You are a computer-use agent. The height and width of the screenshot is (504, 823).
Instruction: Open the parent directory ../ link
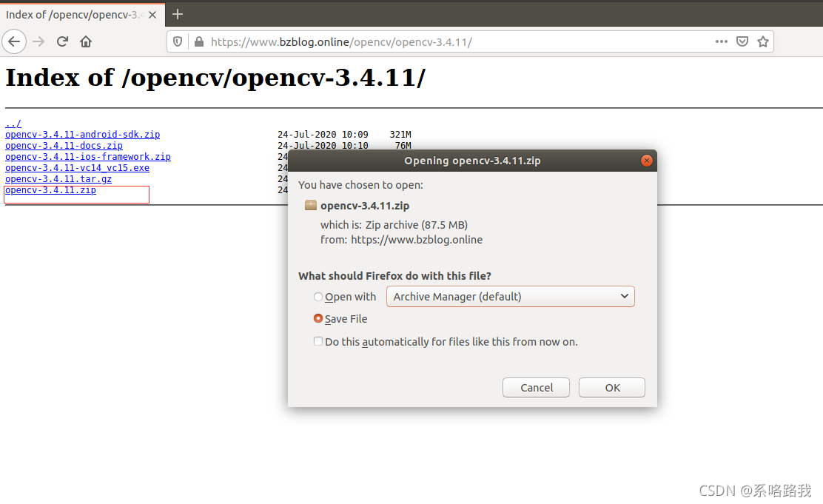[x=13, y=124]
